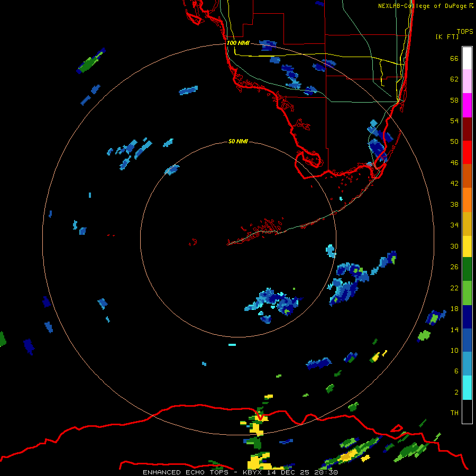Click the 18 legend value

(x=454, y=308)
